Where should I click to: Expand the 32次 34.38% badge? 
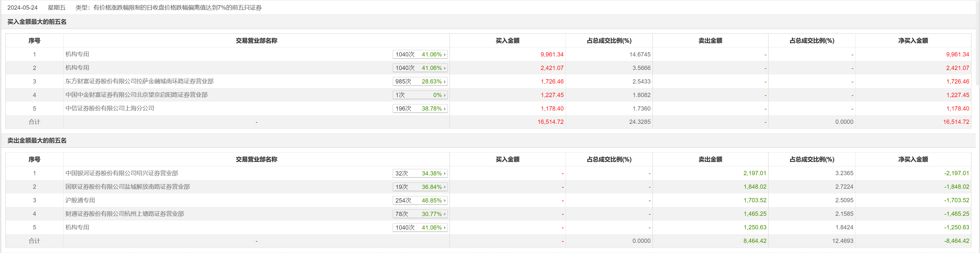click(x=420, y=173)
